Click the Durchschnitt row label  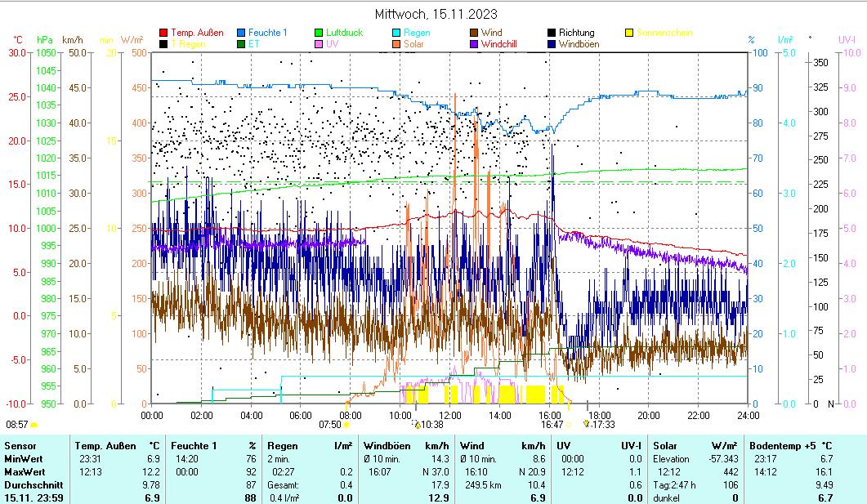click(x=32, y=483)
